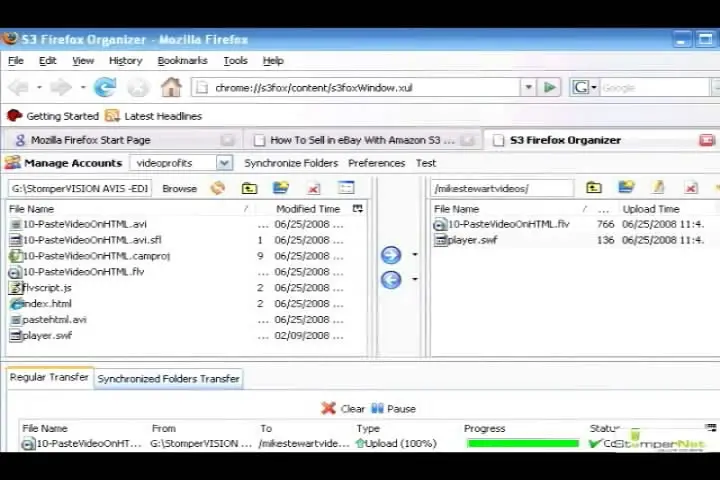
Task: Select player.swf in the S3 pane
Action: [x=576, y=240]
